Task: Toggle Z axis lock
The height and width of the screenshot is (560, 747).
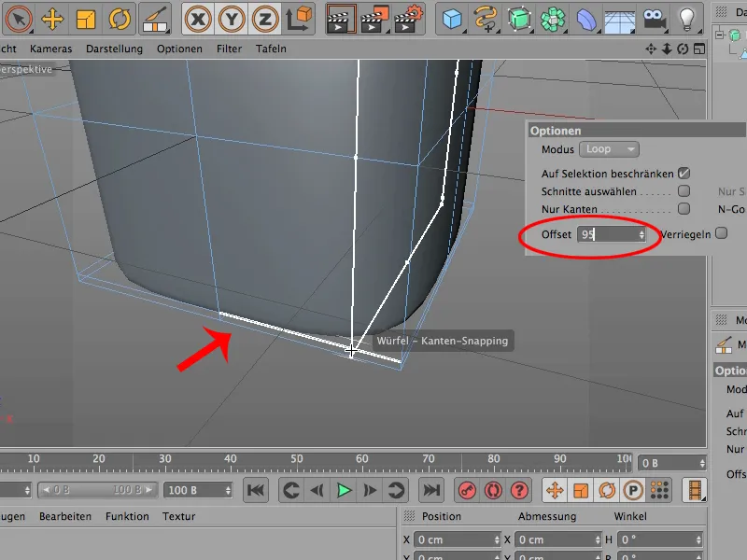Action: tap(265, 19)
